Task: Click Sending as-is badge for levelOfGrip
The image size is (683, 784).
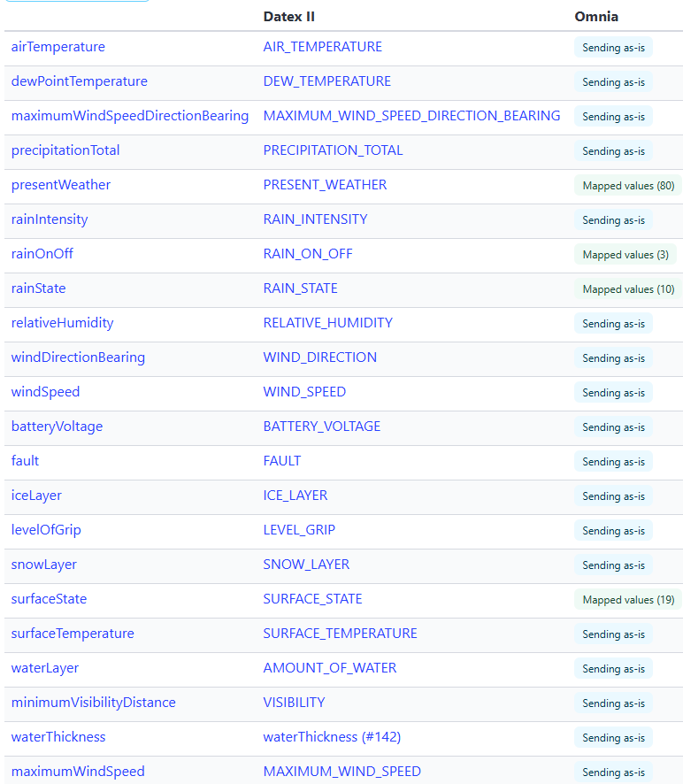Action: click(x=613, y=531)
